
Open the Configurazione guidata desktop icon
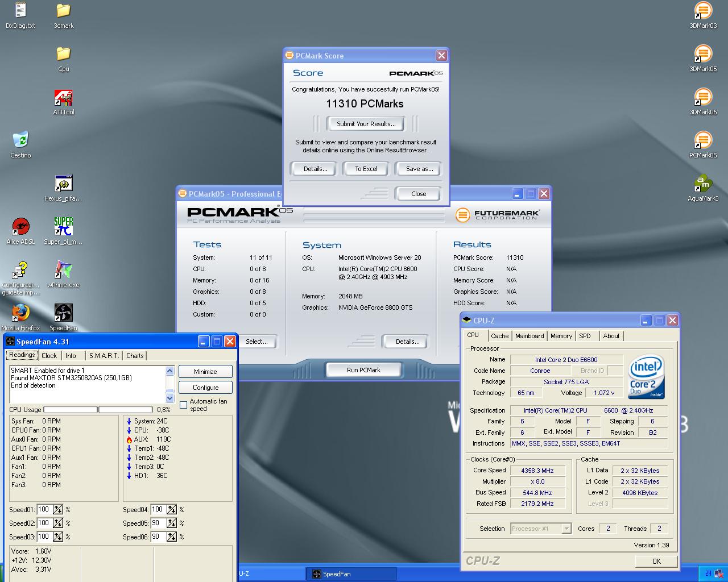20,278
